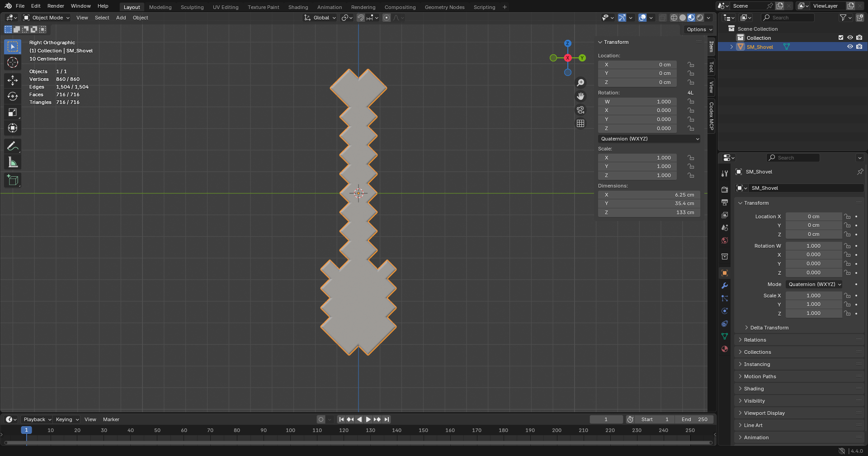The height and width of the screenshot is (456, 868).
Task: Switch to the Sculpting workspace tab
Action: pyautogui.click(x=192, y=7)
